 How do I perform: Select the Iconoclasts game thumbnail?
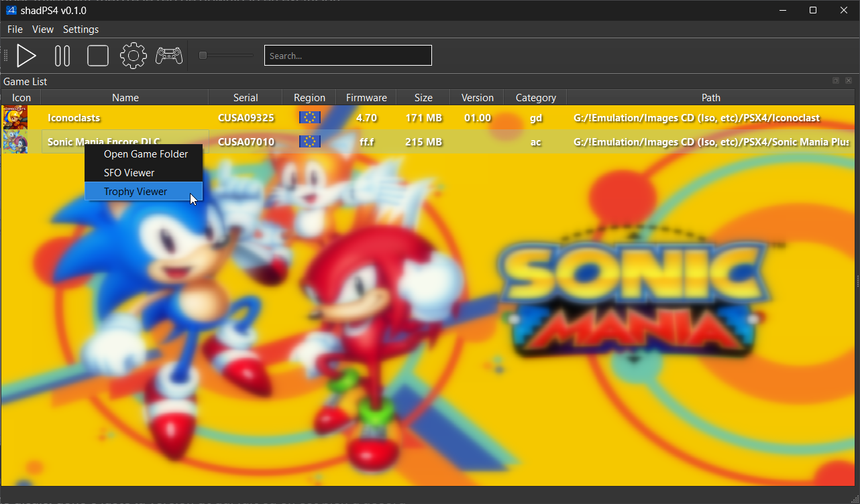click(15, 118)
